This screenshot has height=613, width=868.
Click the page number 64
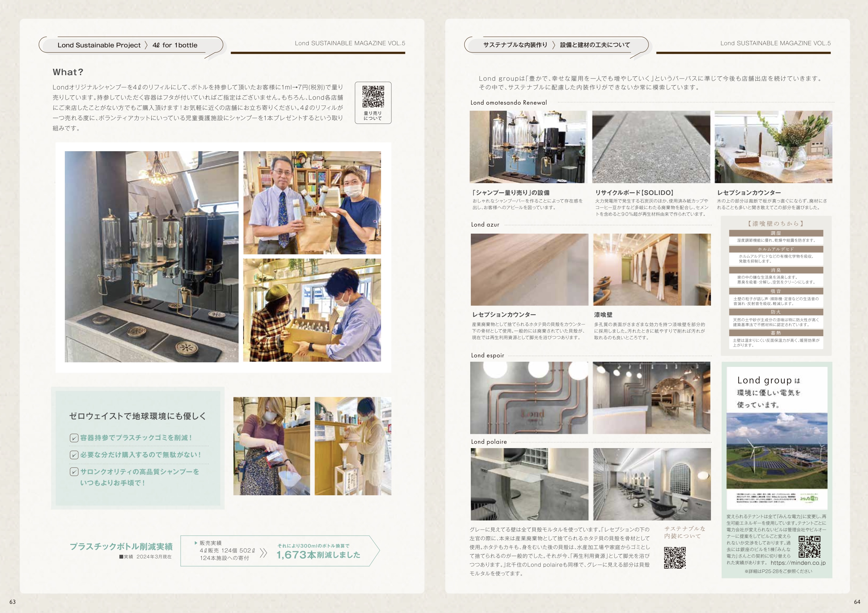(x=857, y=602)
